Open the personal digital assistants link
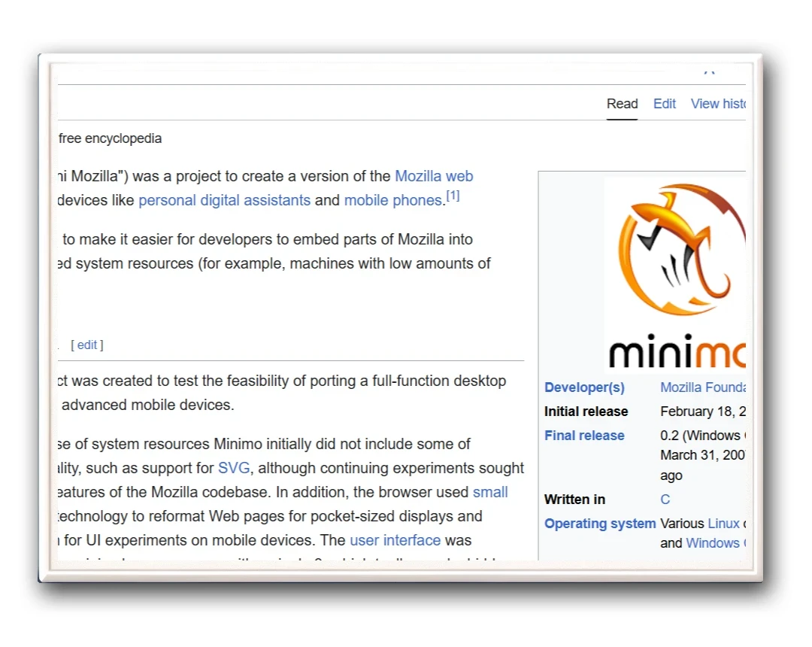The height and width of the screenshot is (647, 812). [224, 200]
